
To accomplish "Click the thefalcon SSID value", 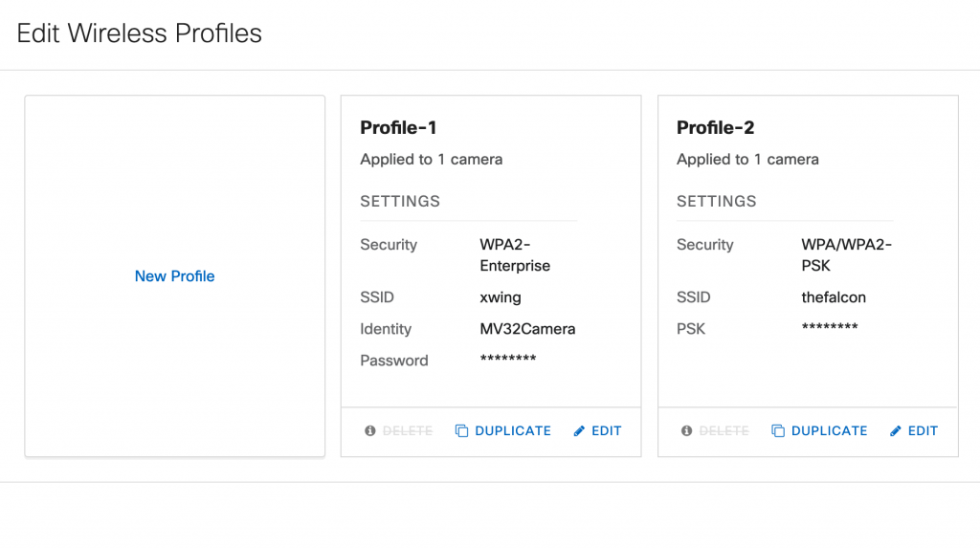I will [834, 297].
